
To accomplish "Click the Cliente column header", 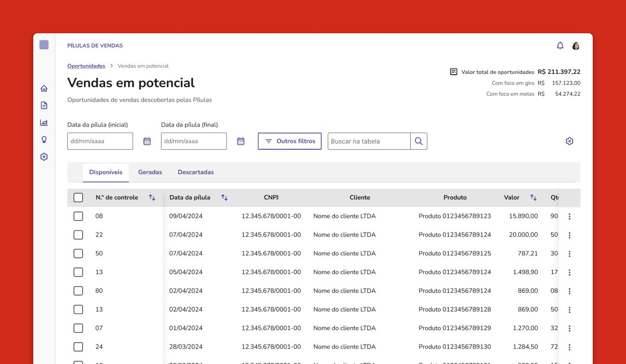I will 360,198.
